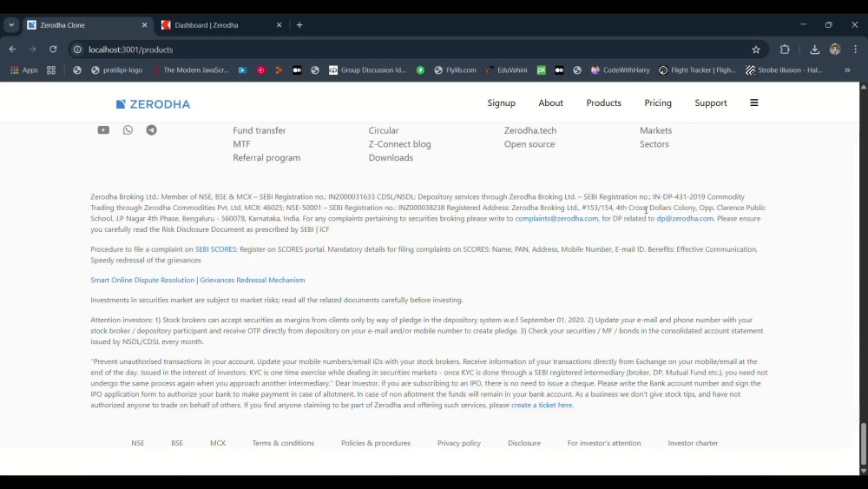The width and height of the screenshot is (868, 489).
Task: Switch to the Dashboard | Zerodha tab
Action: tap(221, 25)
